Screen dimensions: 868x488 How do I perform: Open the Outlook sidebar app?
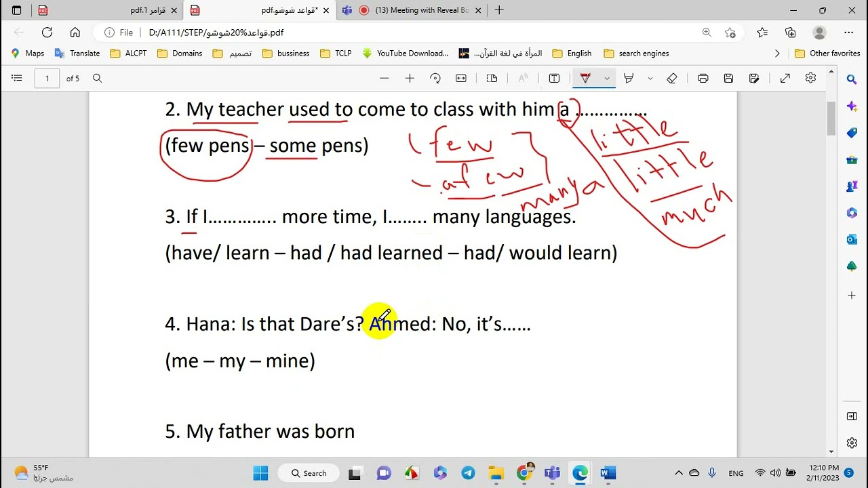(852, 239)
